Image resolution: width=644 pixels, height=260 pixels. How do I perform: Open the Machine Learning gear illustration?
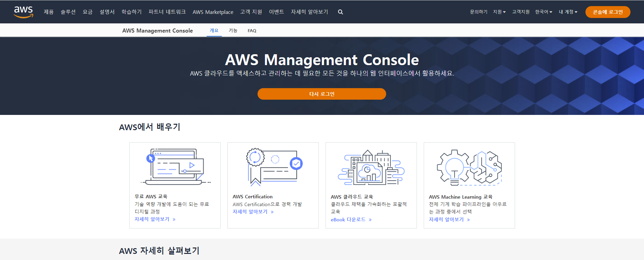point(469,167)
